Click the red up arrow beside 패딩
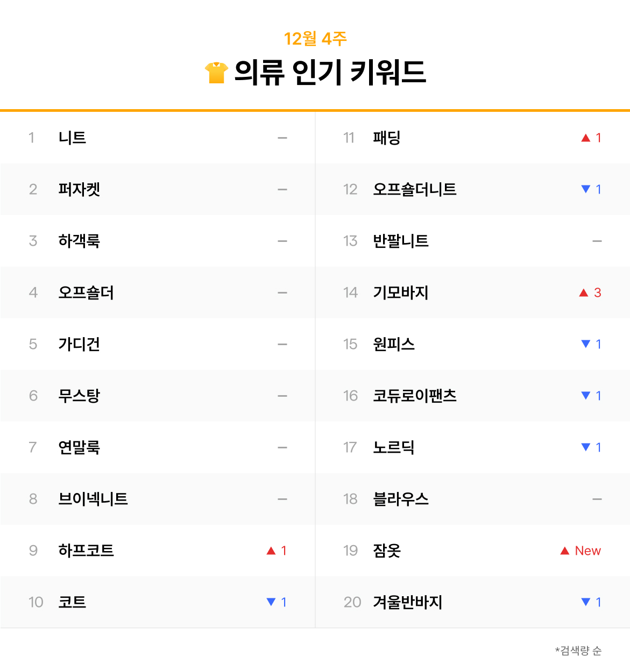 (x=586, y=138)
